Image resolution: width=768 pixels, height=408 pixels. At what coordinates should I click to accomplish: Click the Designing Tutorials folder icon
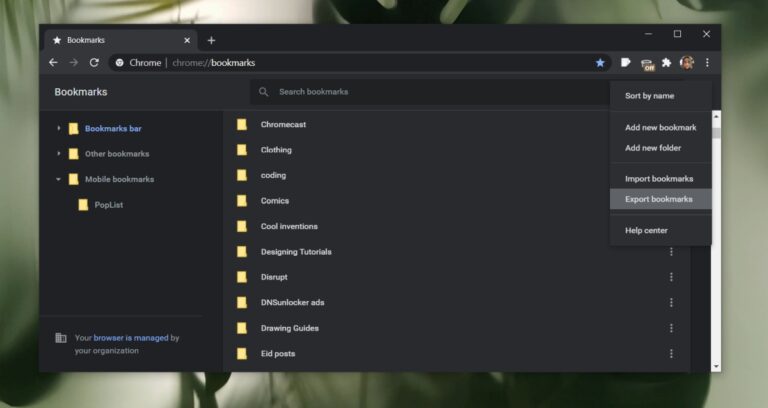point(242,252)
